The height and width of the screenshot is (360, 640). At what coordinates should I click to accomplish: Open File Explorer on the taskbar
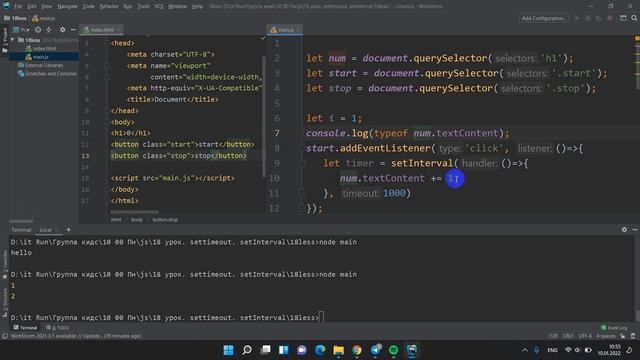pyautogui.click(x=338, y=350)
